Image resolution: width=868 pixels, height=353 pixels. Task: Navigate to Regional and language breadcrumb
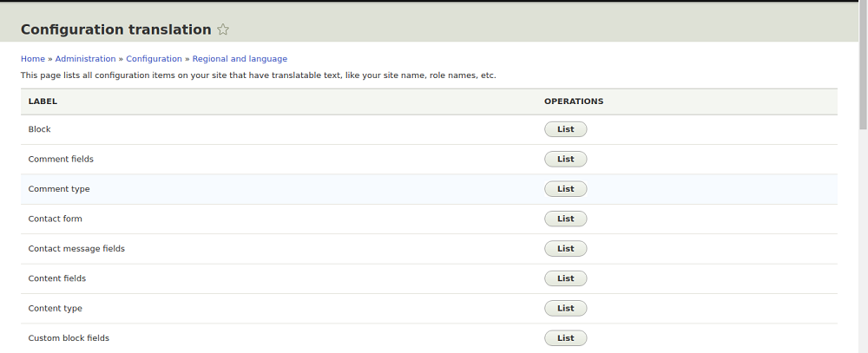pos(240,59)
